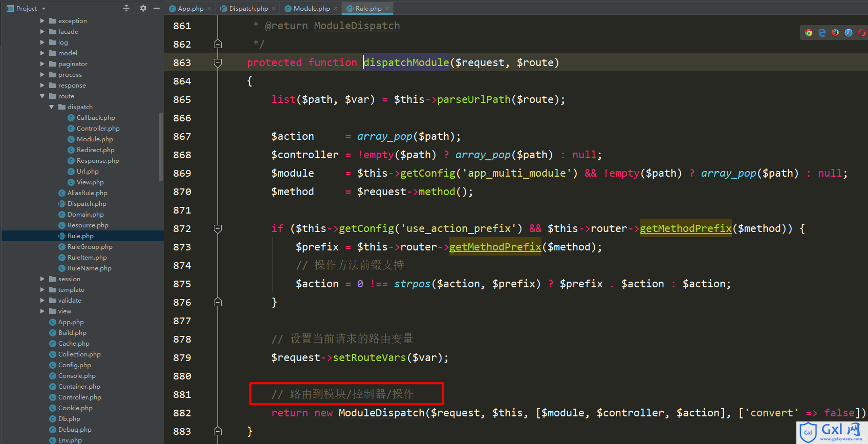Open in Firefox browser icon
This screenshot has width=868, height=444.
835,33
